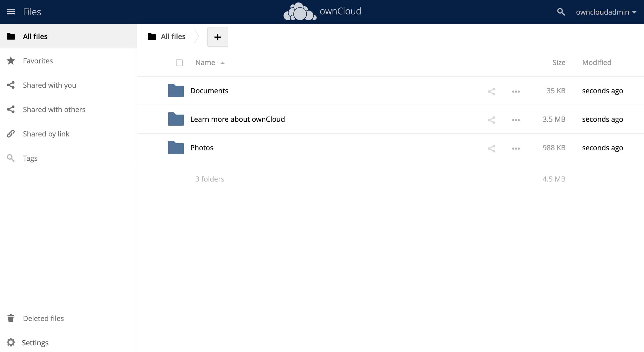Navigate to Shared with you
The height and width of the screenshot is (352, 644).
tap(50, 85)
